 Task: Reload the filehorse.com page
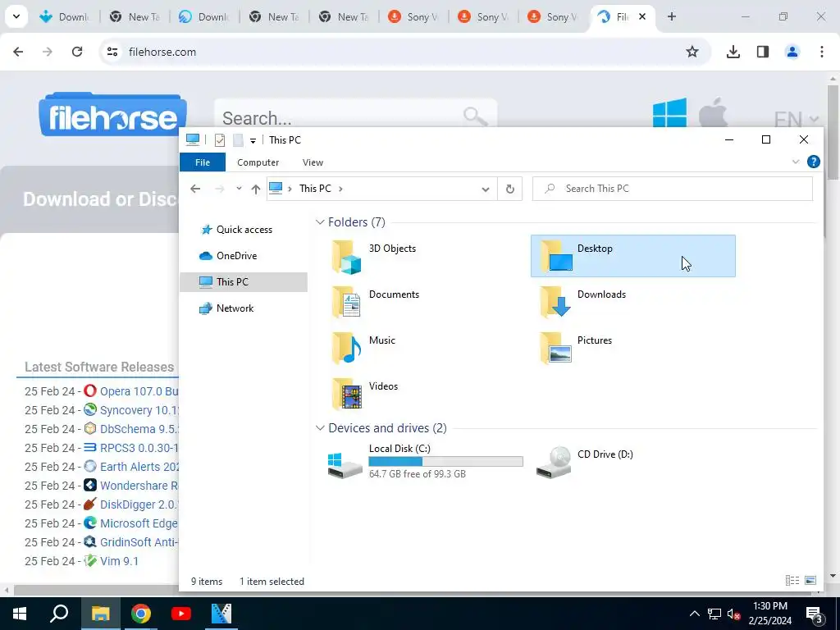[x=77, y=52]
